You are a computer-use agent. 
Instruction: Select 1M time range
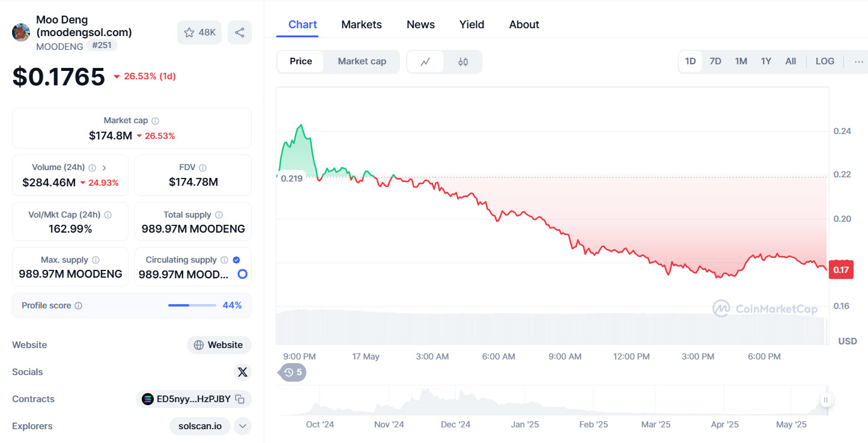pos(741,61)
